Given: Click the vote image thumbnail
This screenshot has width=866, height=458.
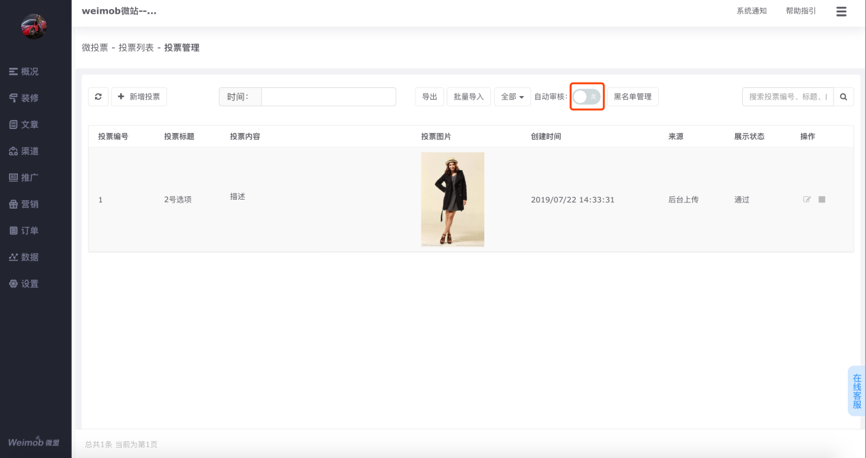Looking at the screenshot, I should (x=452, y=199).
